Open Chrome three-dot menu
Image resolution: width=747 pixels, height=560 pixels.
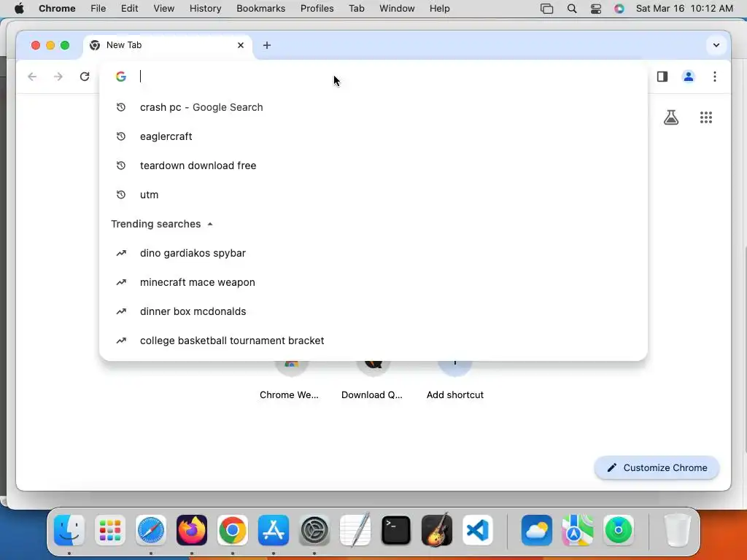tap(715, 77)
